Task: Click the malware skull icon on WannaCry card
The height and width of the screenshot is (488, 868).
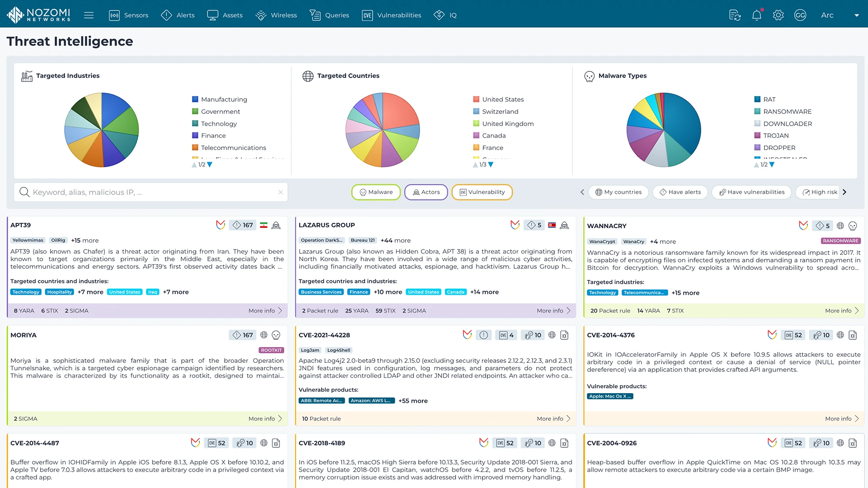Action: pos(853,226)
